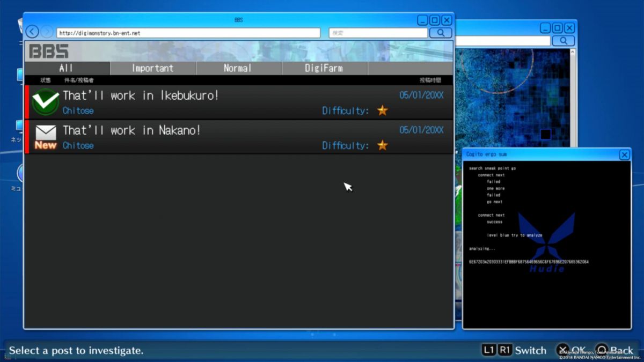
Task: Click the Nakano post difficulty star
Action: pos(382,145)
